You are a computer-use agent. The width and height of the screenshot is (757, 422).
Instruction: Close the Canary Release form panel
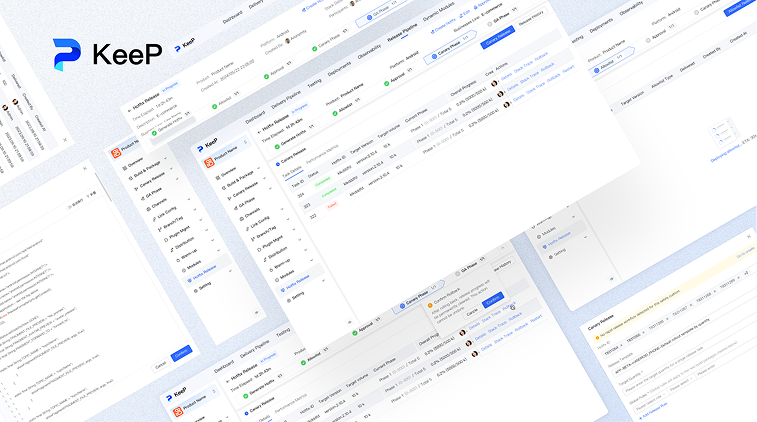pos(749,236)
